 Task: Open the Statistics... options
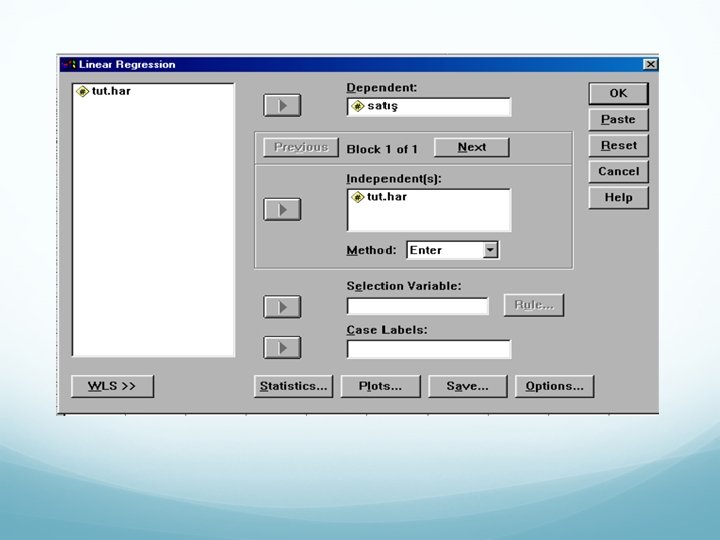[293, 386]
